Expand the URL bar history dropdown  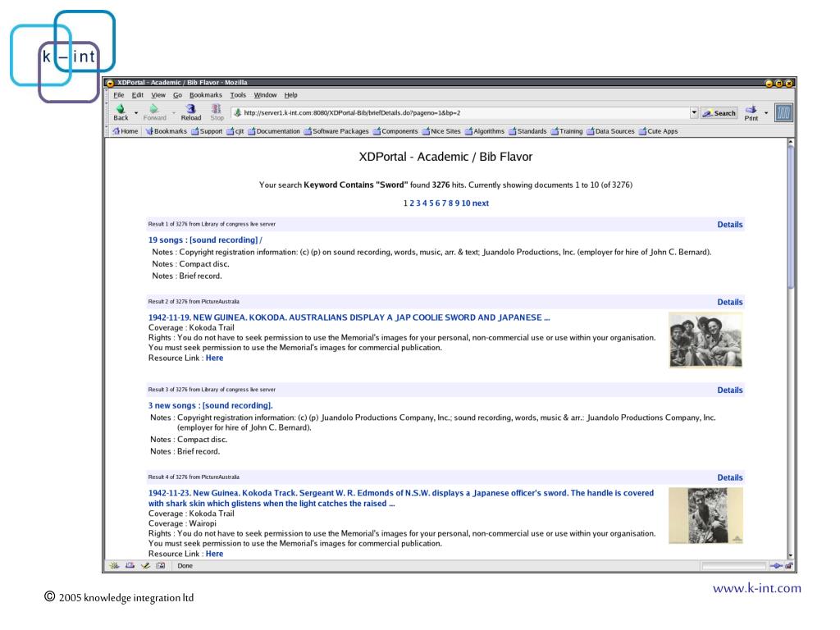[x=694, y=113]
